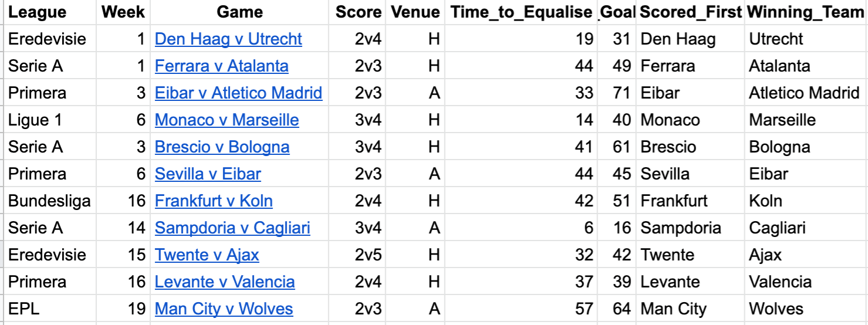Select the Venue column header cell
Image resolution: width=868 pixels, height=325 pixels.
415,12
